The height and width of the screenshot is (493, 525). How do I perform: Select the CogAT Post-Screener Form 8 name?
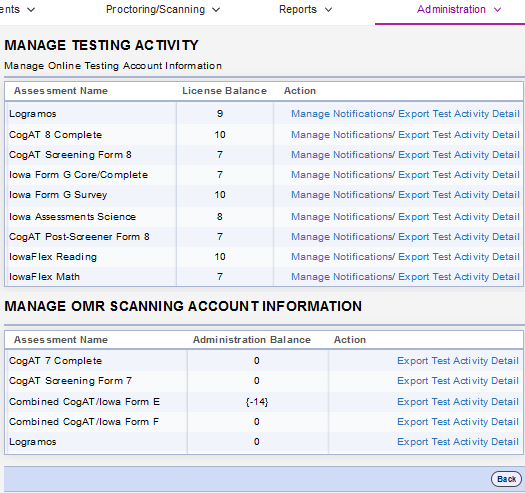(x=79, y=237)
